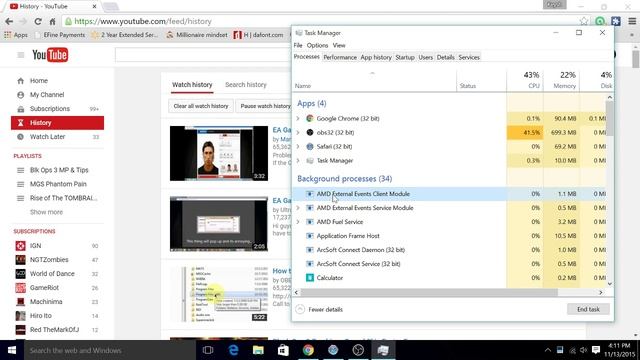
Task: Click the Chrome address bar URL
Action: click(143, 21)
